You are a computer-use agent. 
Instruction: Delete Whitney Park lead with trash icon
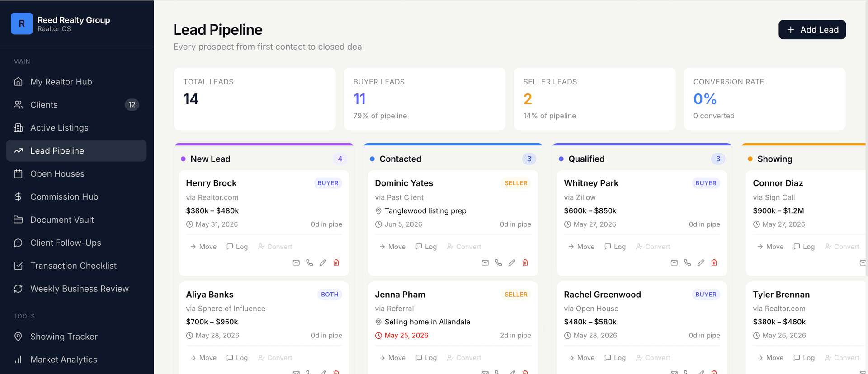tap(714, 262)
